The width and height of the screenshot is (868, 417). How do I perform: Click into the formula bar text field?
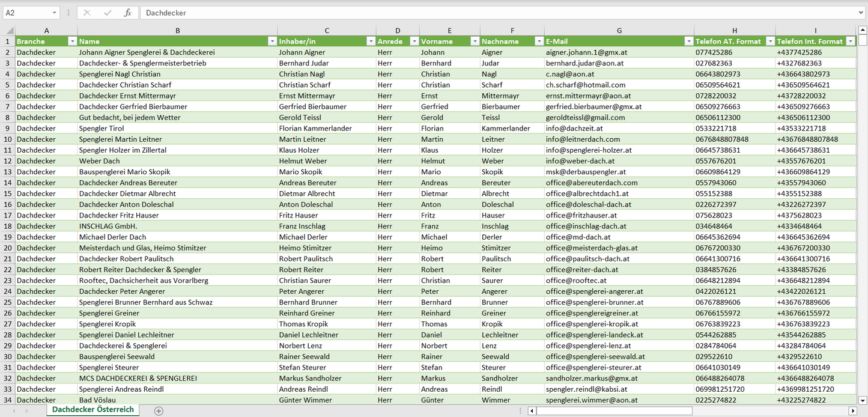pos(481,13)
